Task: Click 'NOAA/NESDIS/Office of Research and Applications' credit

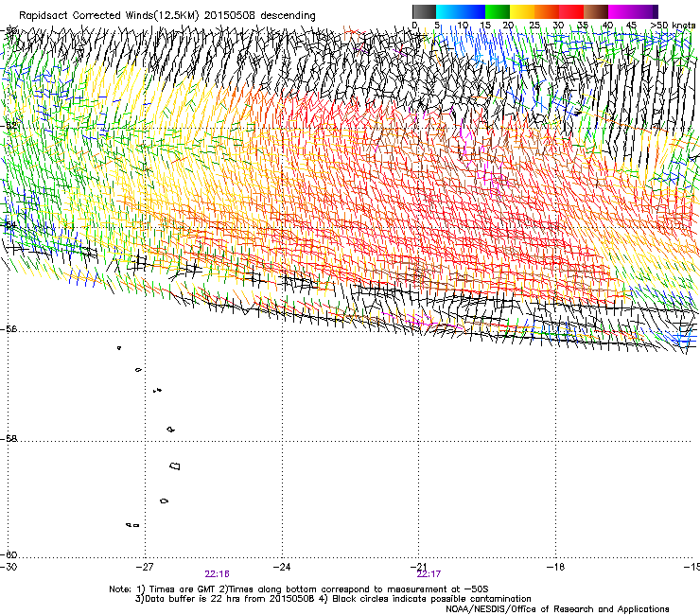Action: [557, 609]
